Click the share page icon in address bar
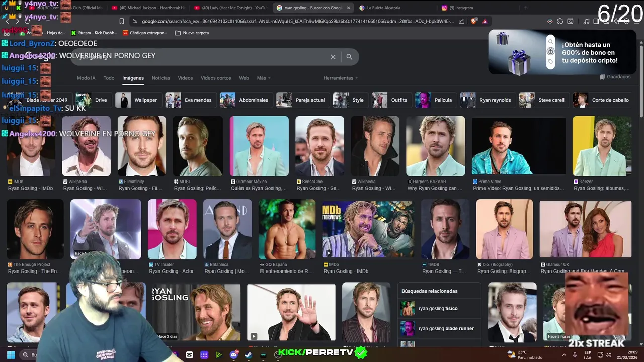644x362 pixels. click(x=461, y=21)
